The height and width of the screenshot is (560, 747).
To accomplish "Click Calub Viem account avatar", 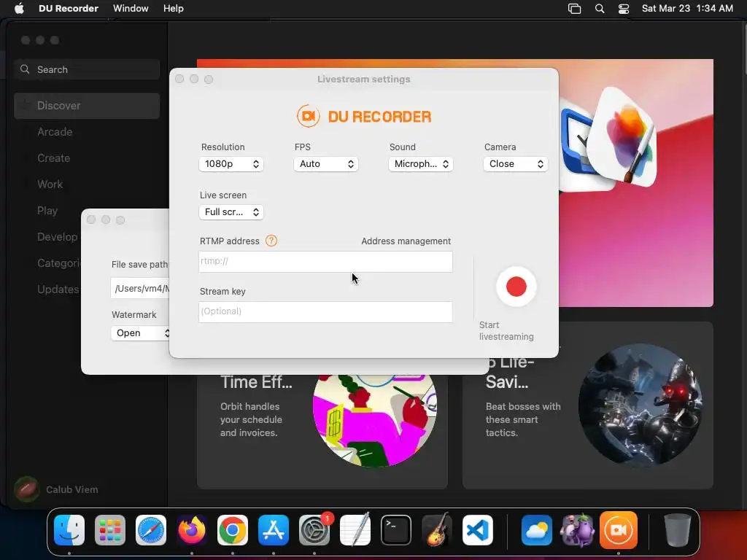I will tap(27, 489).
